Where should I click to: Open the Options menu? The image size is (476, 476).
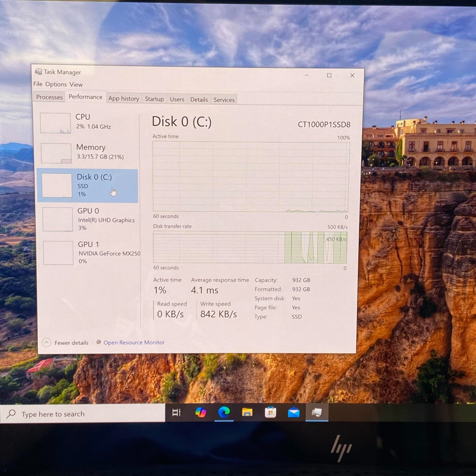point(56,84)
